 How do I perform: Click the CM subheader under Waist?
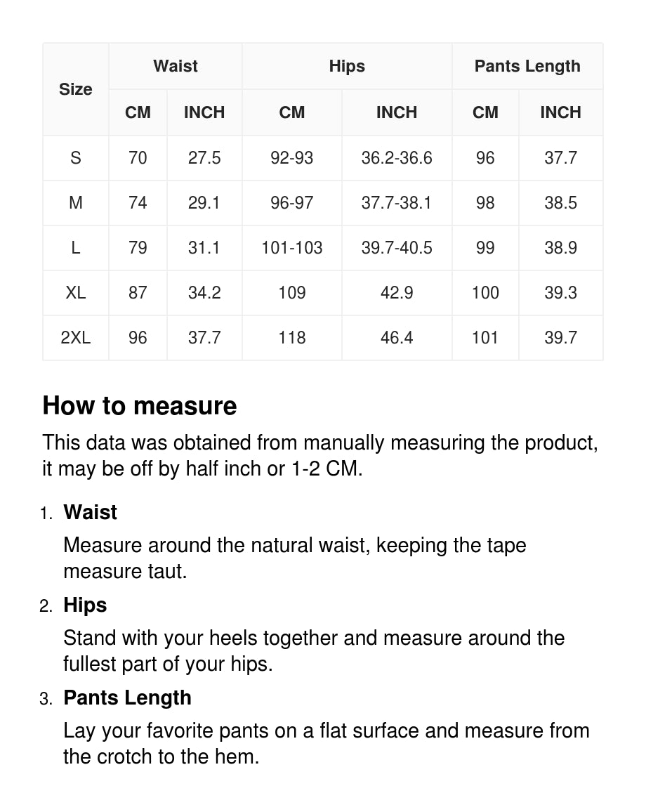point(138,112)
